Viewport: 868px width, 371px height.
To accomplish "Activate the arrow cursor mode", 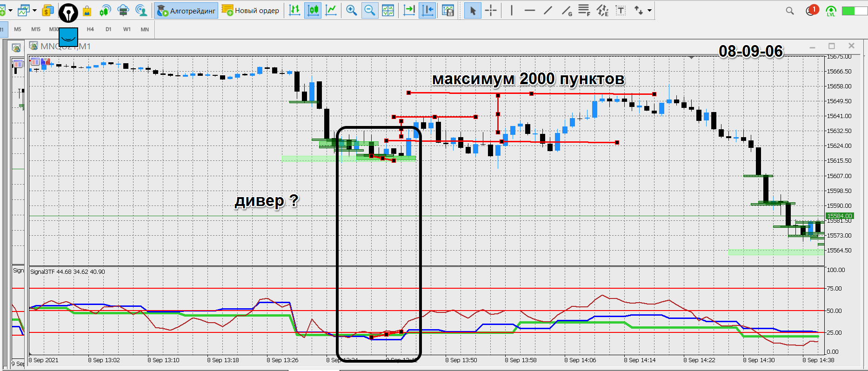I will 473,10.
